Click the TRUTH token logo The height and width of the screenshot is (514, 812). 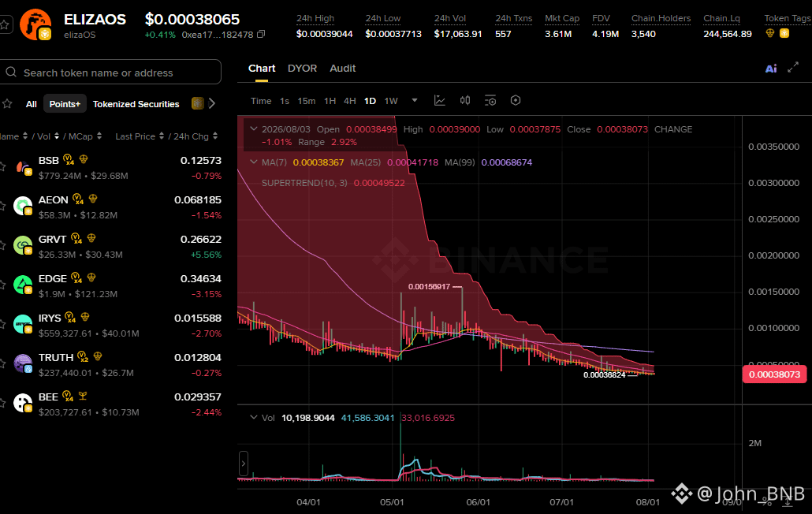[x=23, y=363]
